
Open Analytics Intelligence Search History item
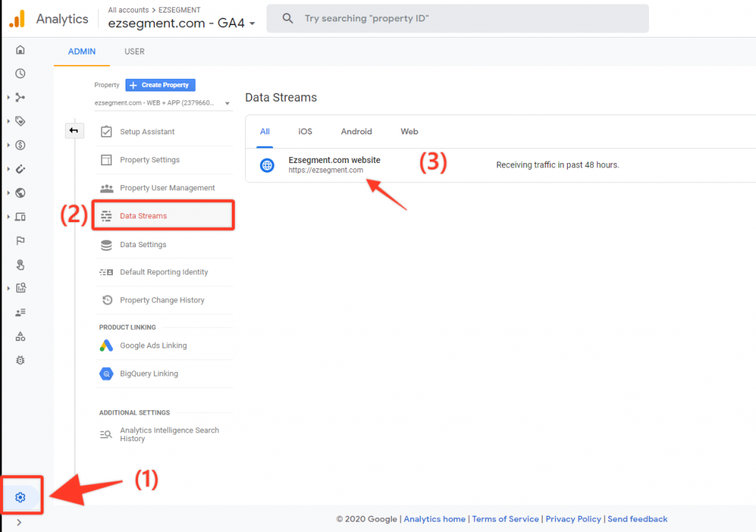[164, 434]
